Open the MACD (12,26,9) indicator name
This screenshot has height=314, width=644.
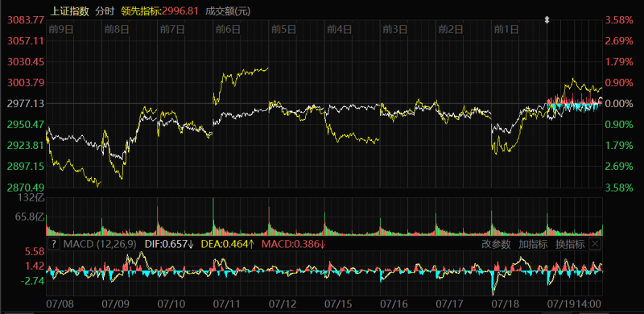pos(99,244)
